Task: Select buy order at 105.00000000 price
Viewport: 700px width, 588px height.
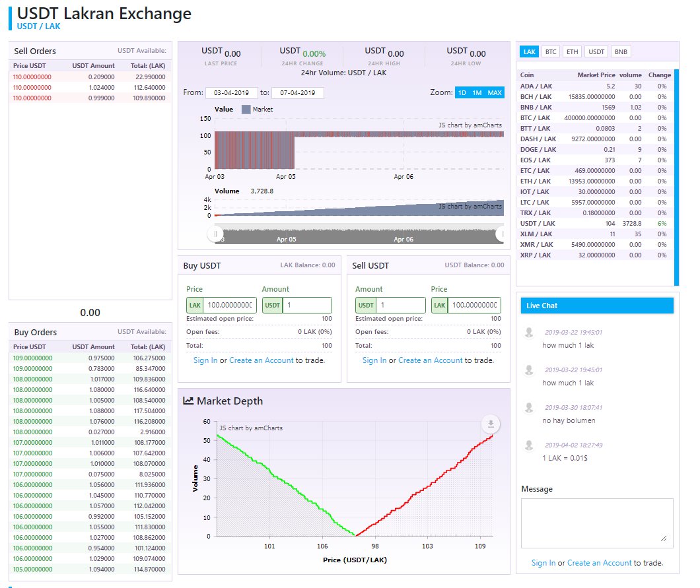Action: 90,570
